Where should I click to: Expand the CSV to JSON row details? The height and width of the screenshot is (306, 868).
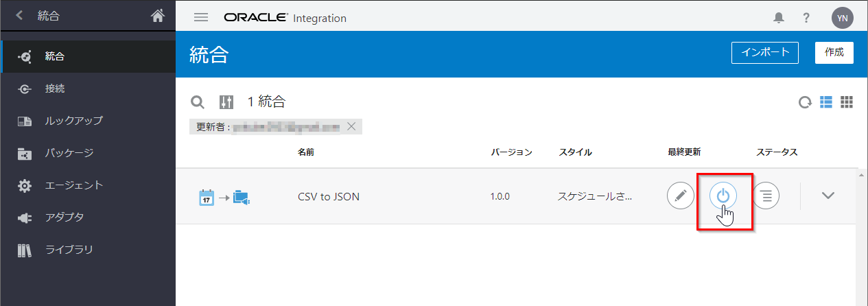click(828, 196)
